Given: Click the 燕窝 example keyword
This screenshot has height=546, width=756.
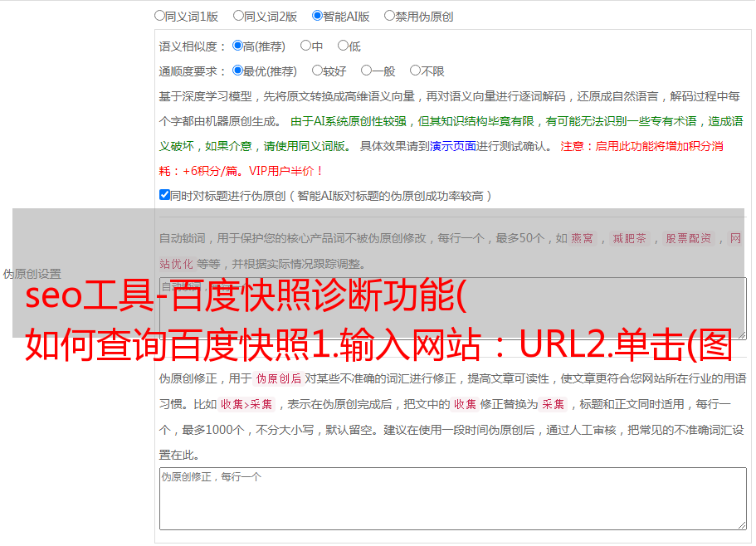Looking at the screenshot, I should click(x=582, y=238).
